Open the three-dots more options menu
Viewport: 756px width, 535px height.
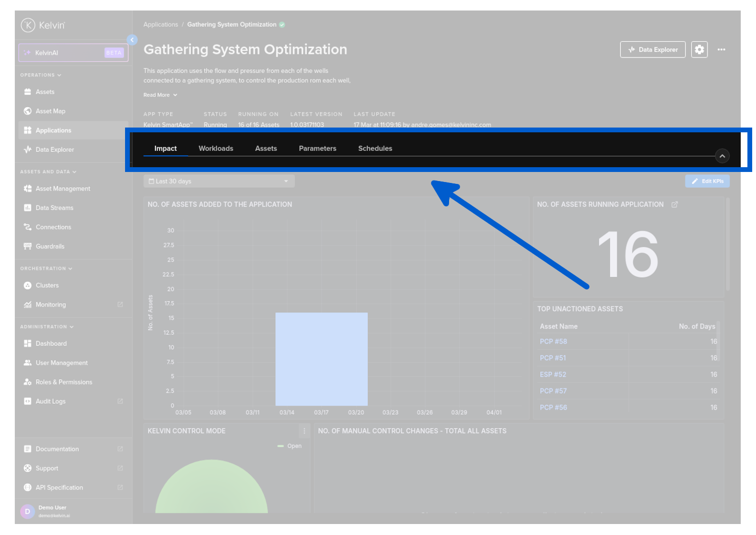pos(721,50)
